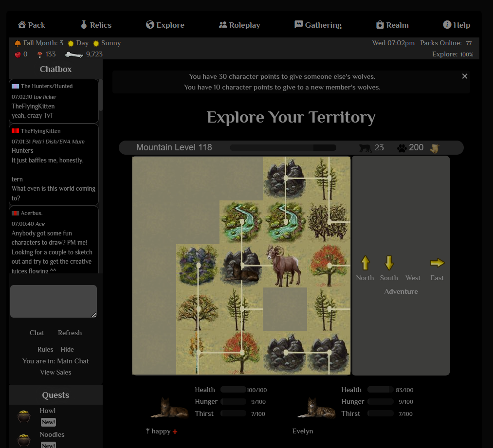
Task: Open the Pack menu
Action: pos(32,25)
